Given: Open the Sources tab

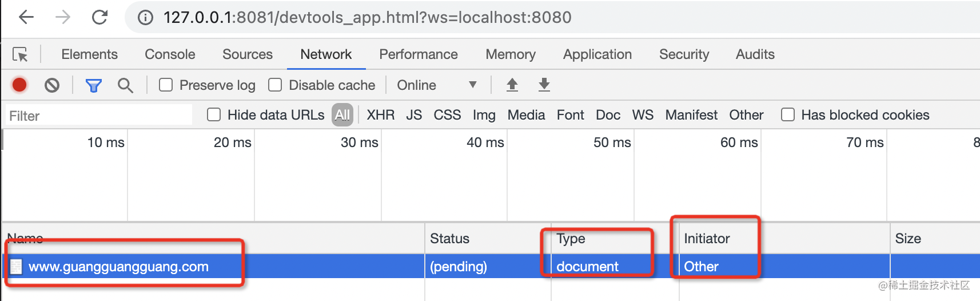Looking at the screenshot, I should 248,54.
